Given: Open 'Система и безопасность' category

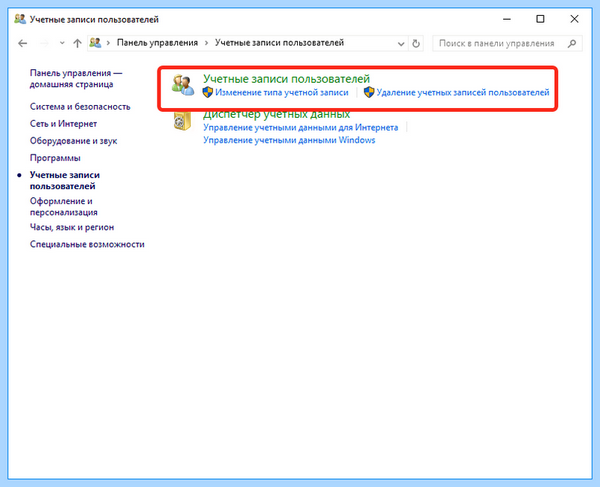Looking at the screenshot, I should click(x=80, y=107).
